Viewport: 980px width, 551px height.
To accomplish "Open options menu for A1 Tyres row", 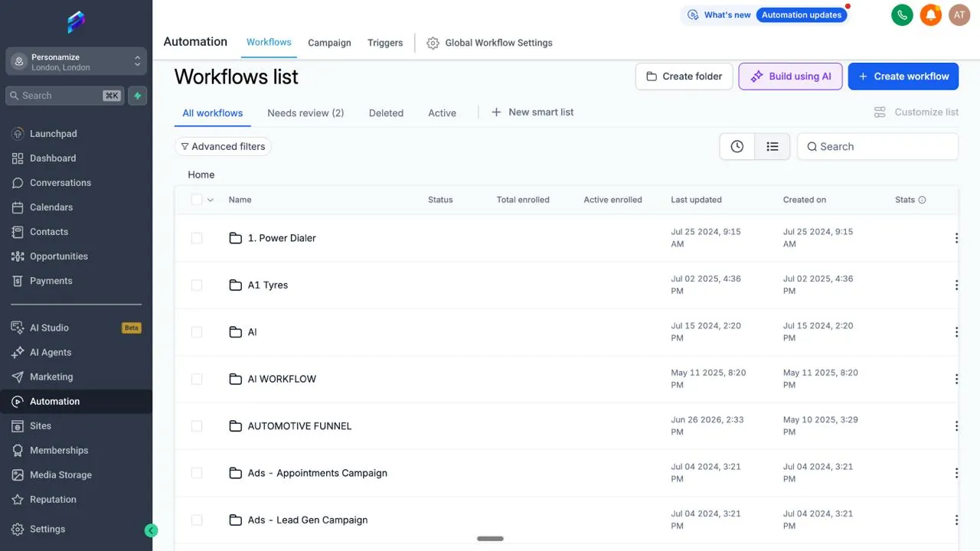I will 956,285.
